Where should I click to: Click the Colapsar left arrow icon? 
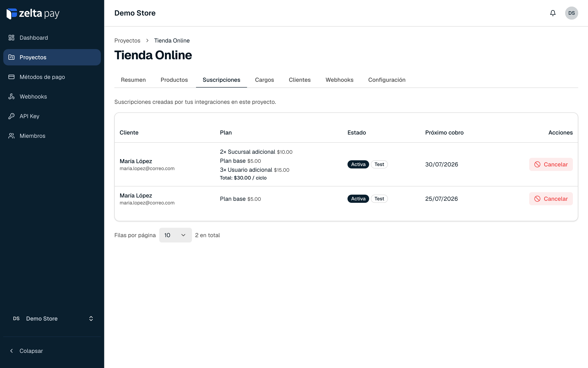point(11,351)
